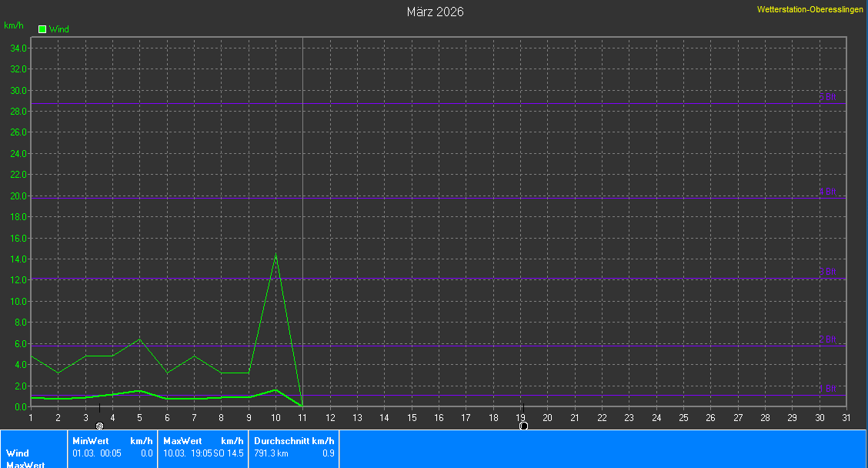
Task: Click the 4 Bft threshold label
Action: 828,192
